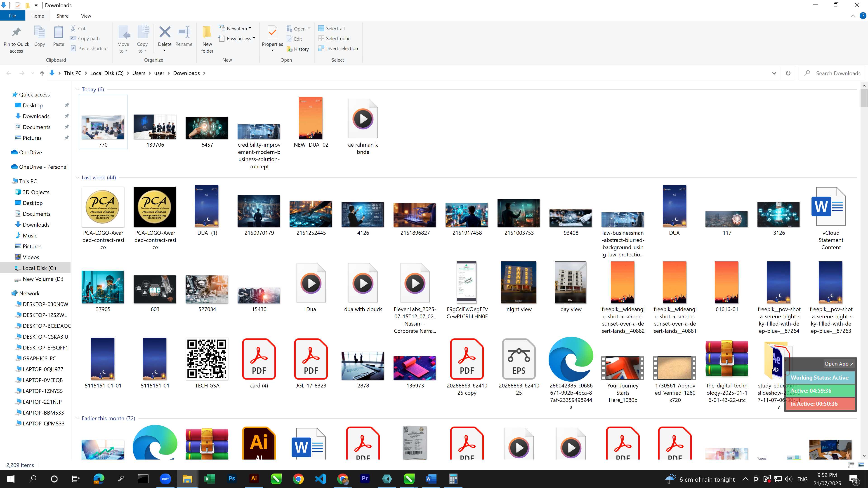Viewport: 868px width, 488px height.
Task: Click Invert selection
Action: 338,48
